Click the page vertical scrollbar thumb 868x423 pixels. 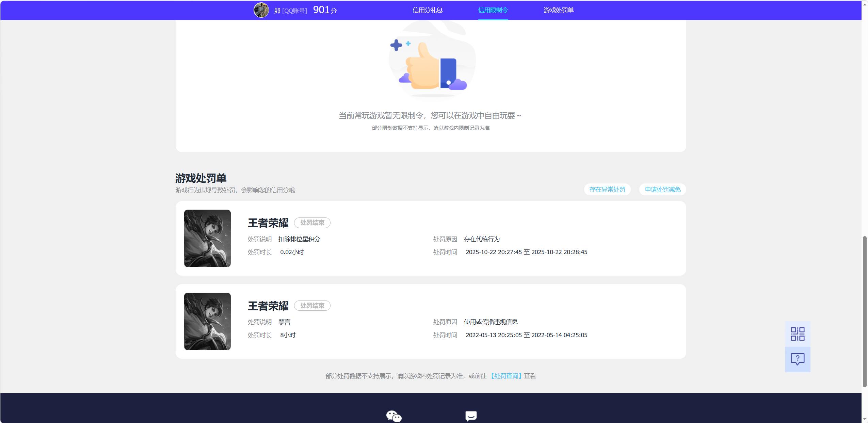coord(865,311)
